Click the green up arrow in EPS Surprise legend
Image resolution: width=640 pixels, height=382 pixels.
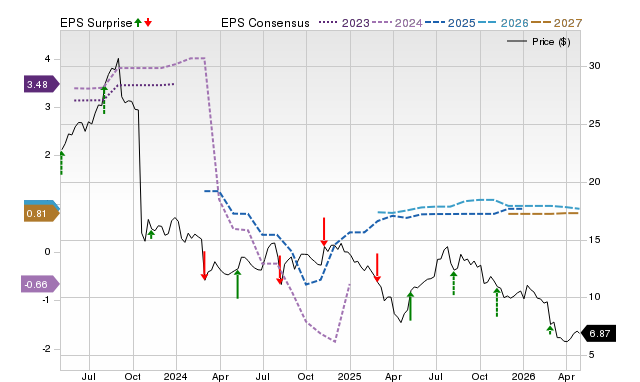(138, 22)
